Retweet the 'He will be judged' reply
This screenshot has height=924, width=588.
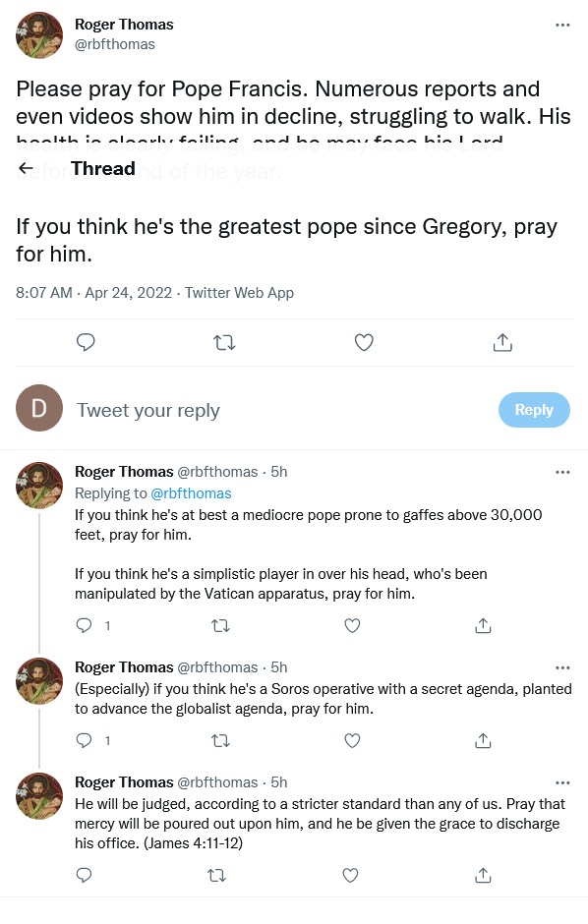click(217, 876)
